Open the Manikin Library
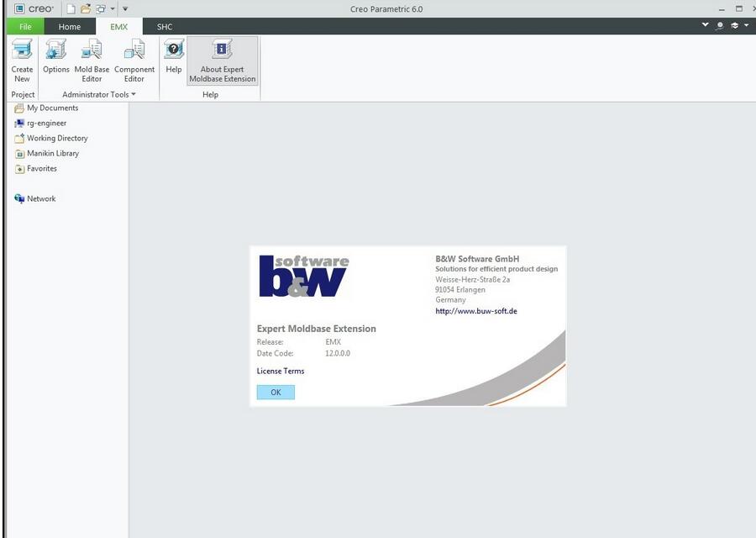This screenshot has height=538, width=756. [x=47, y=154]
